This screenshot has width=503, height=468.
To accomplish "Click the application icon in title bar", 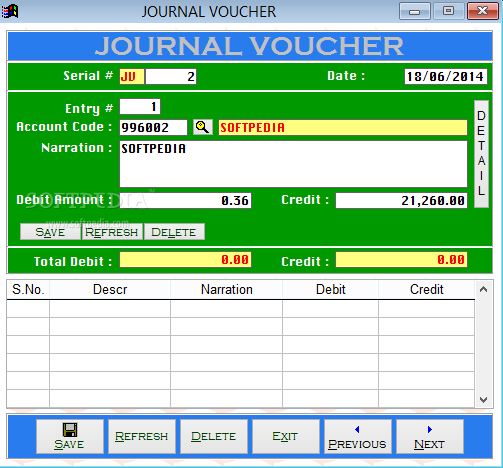I will (x=10, y=11).
